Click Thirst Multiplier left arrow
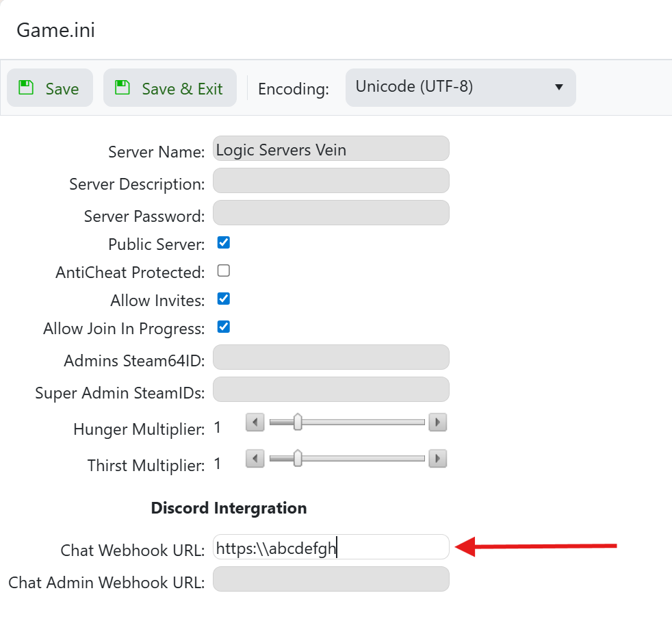 [255, 458]
